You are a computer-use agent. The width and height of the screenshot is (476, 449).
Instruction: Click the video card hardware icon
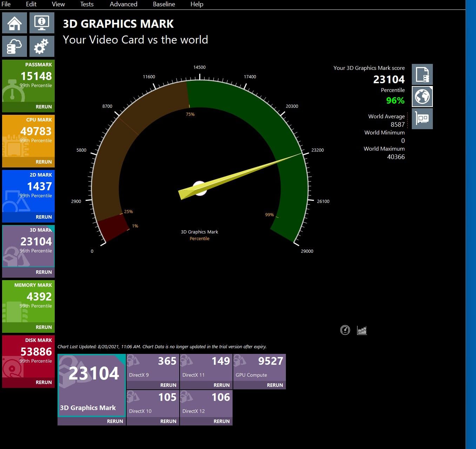422,119
